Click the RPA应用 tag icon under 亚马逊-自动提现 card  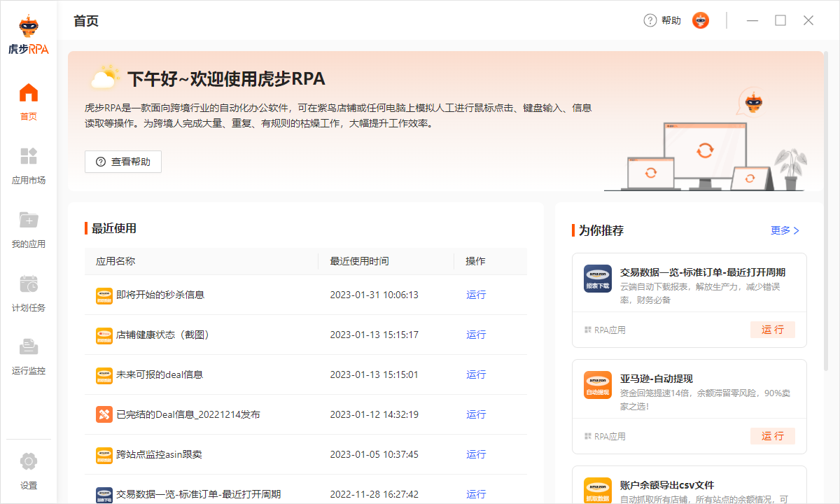click(x=587, y=436)
